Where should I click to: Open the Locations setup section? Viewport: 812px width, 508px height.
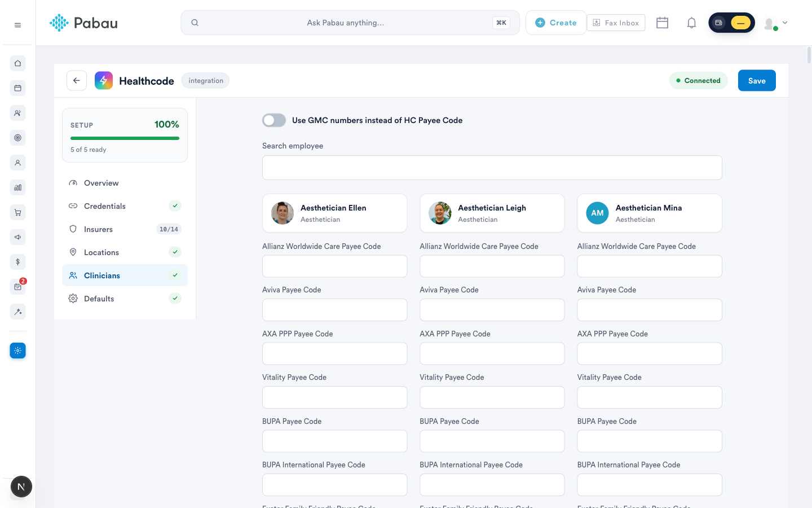(125, 252)
